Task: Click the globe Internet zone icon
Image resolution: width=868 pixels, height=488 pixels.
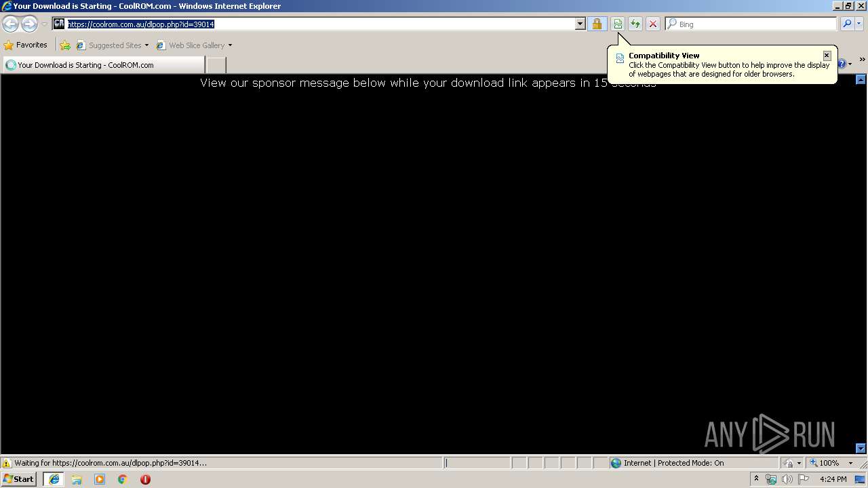Action: point(616,463)
